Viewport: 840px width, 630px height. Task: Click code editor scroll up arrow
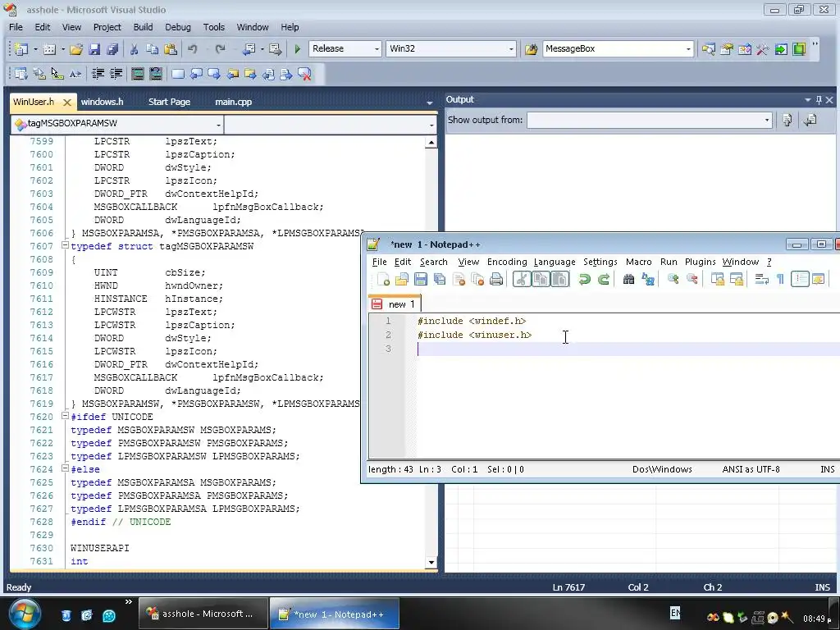pyautogui.click(x=431, y=143)
